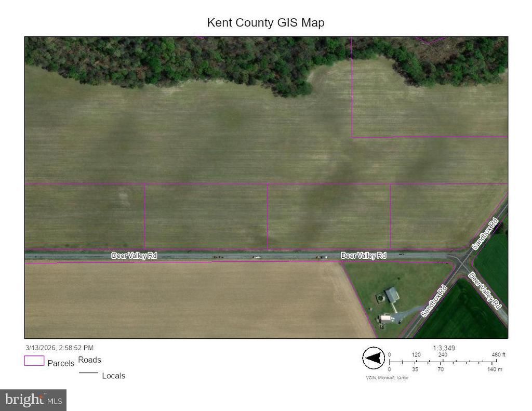Click the upper Sandbox Rd label
This screenshot has height=411, width=532.
[485, 233]
